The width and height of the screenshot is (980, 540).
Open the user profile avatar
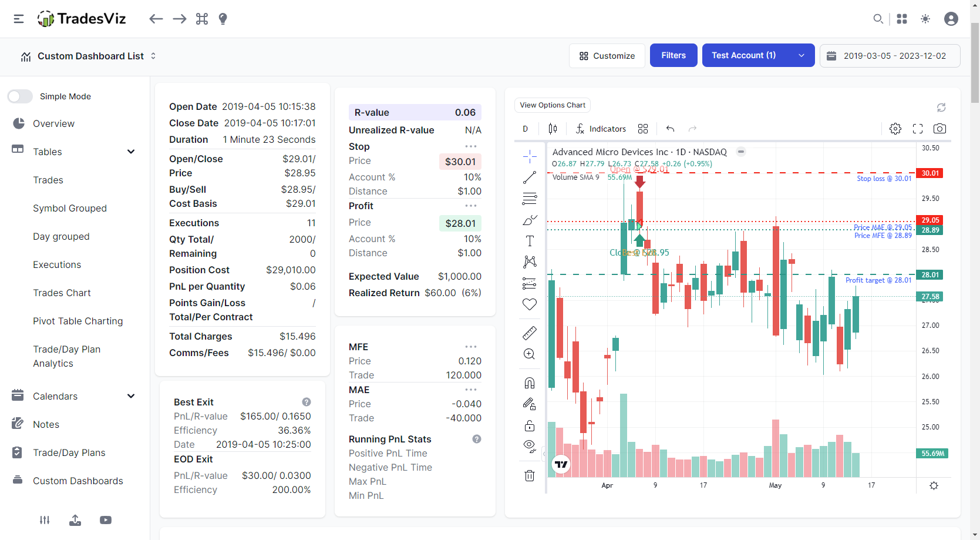(951, 19)
